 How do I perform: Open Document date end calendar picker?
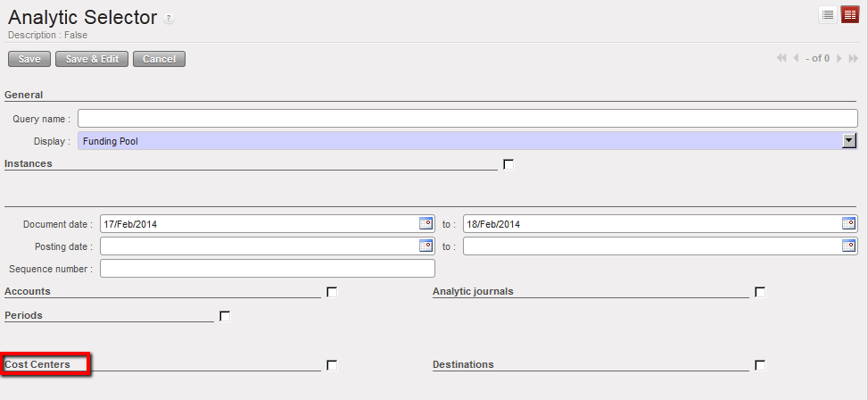(848, 224)
